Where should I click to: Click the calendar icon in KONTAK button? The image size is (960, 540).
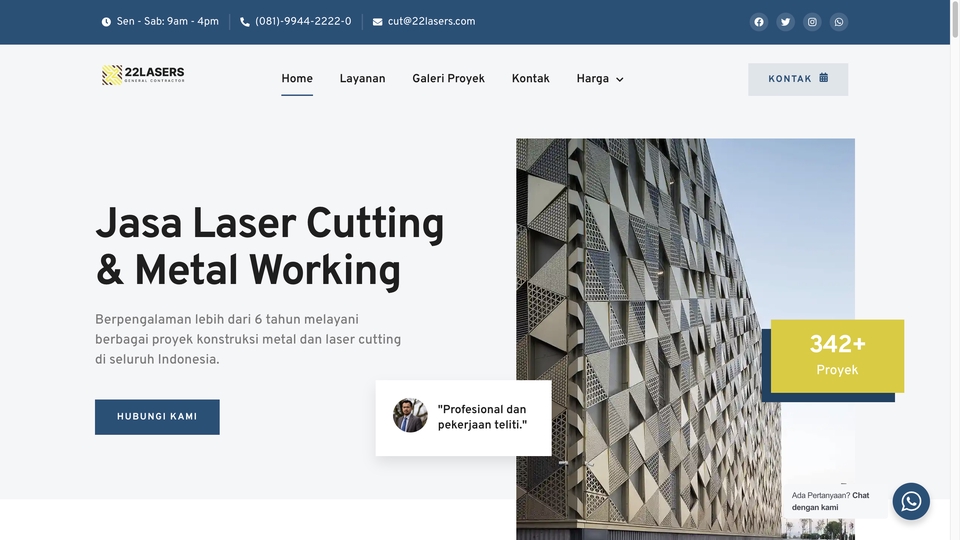823,78
